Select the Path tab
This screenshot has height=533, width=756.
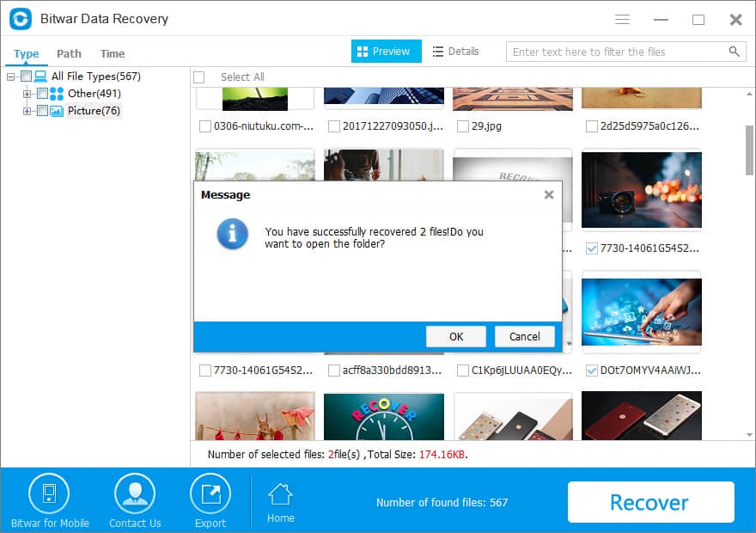[x=69, y=53]
